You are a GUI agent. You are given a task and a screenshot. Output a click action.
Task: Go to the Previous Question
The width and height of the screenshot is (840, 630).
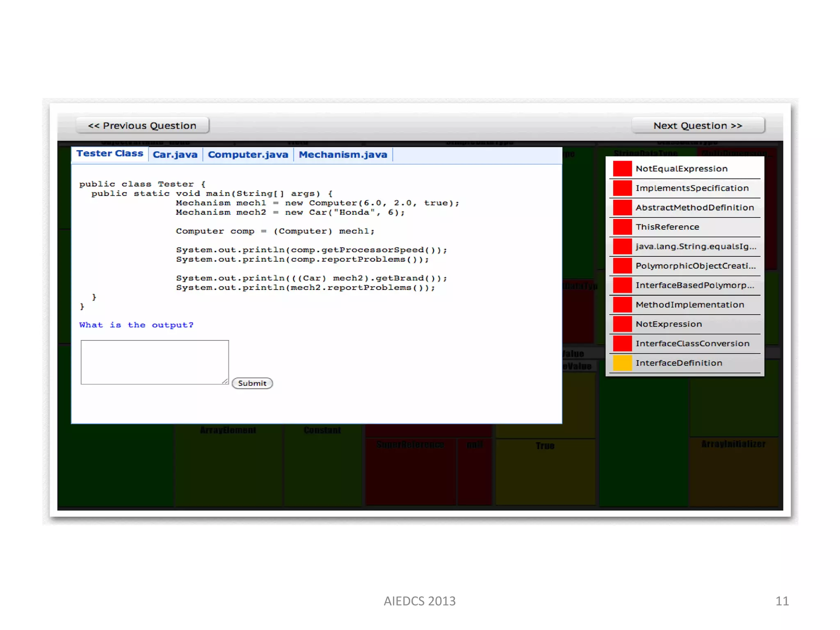[x=142, y=126]
